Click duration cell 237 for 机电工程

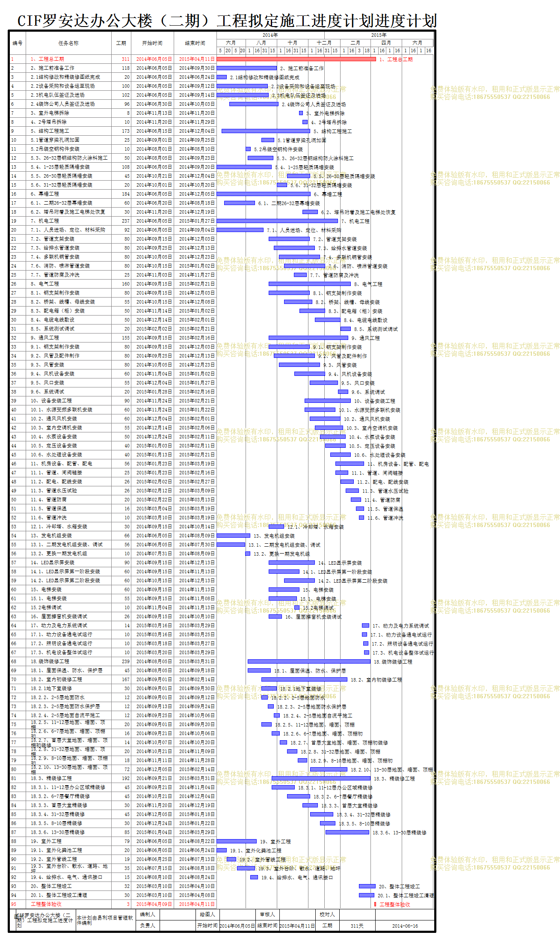tap(121, 221)
